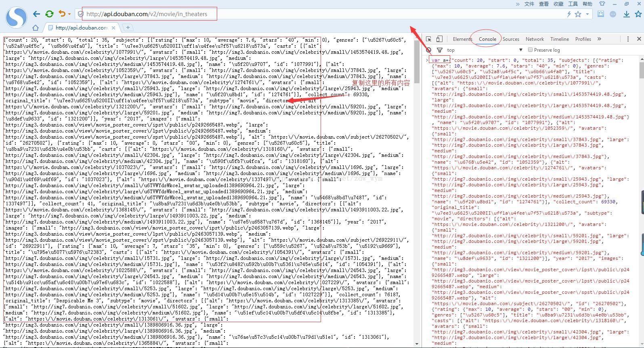
Task: Close the api.douban.com tab
Action: coord(113,28)
